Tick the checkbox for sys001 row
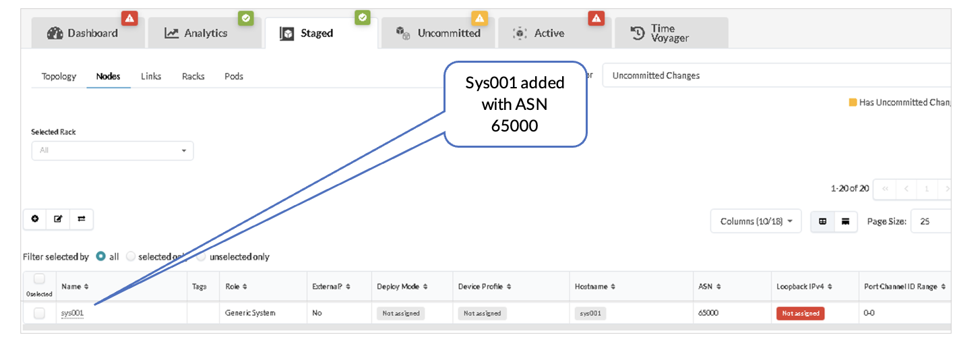This screenshot has width=980, height=348. (40, 313)
